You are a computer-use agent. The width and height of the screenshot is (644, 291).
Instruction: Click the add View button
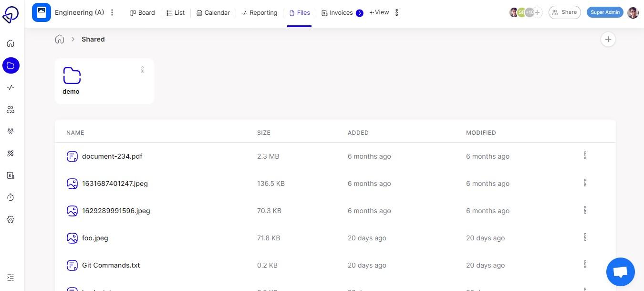tap(379, 12)
